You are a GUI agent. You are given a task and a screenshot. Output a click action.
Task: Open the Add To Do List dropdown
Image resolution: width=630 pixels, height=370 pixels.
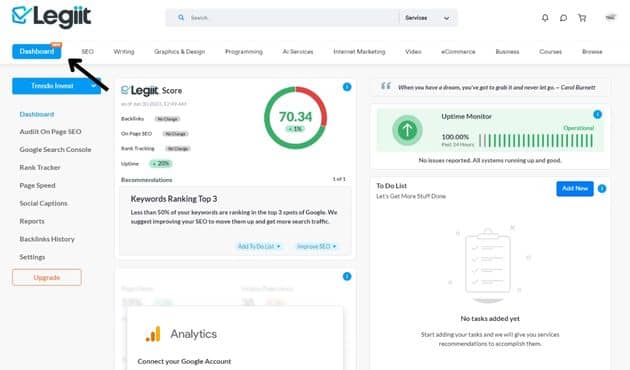tap(259, 246)
